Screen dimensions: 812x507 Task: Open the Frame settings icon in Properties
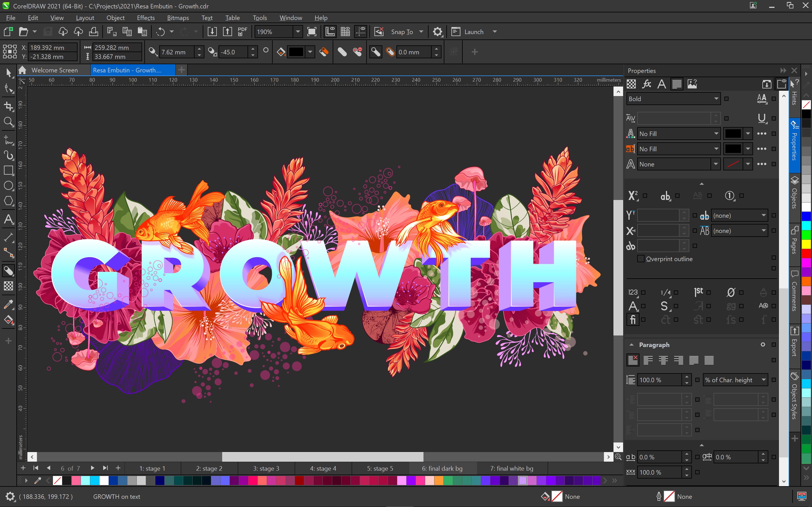point(782,84)
